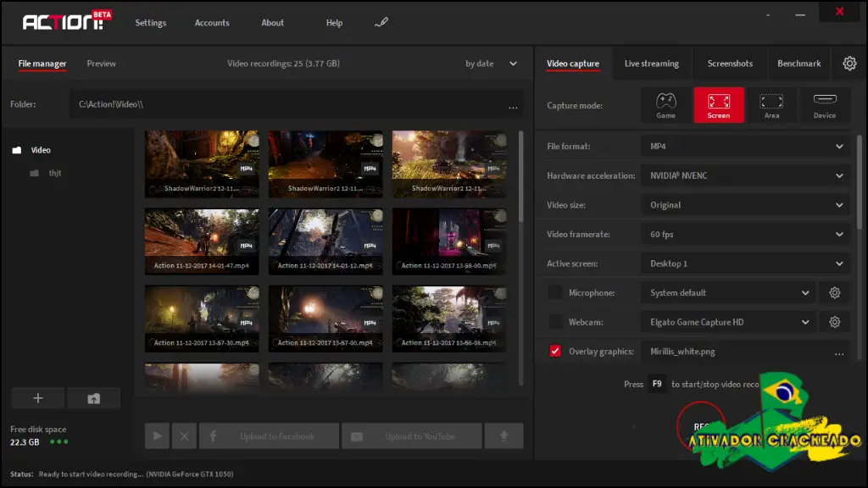This screenshot has height=488, width=868.
Task: Click video list vertical scrollbar
Action: coord(521,177)
